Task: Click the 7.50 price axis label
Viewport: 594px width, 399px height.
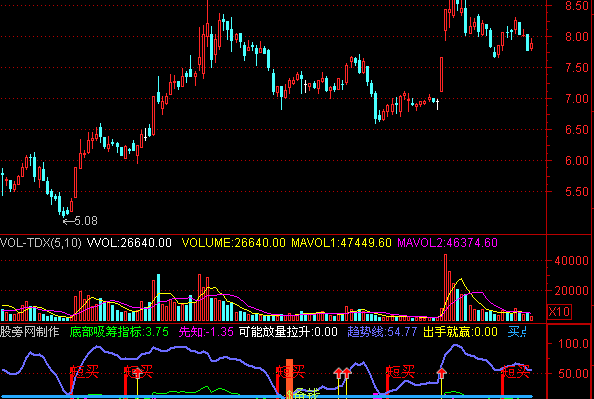Action: pos(577,68)
